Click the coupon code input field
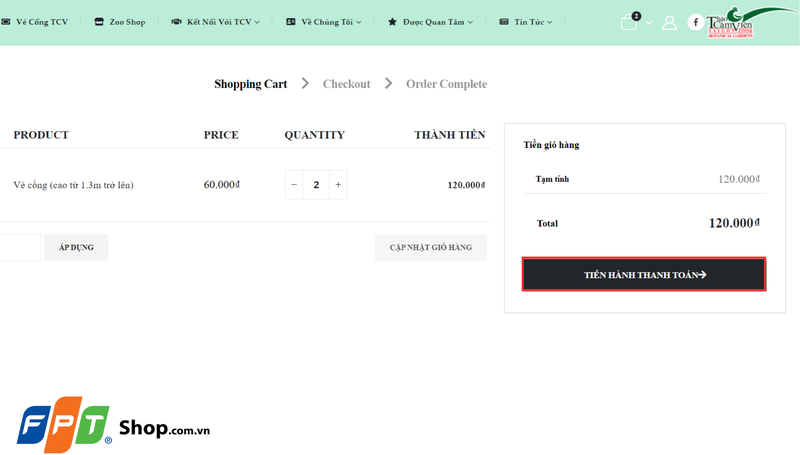The height and width of the screenshot is (455, 800). tap(19, 247)
